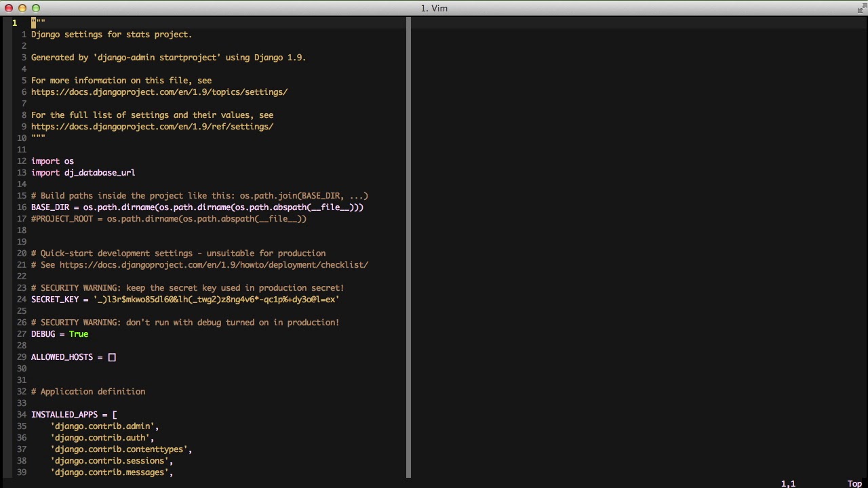Image resolution: width=868 pixels, height=488 pixels.
Task: Click the red close window button
Action: tap(9, 8)
